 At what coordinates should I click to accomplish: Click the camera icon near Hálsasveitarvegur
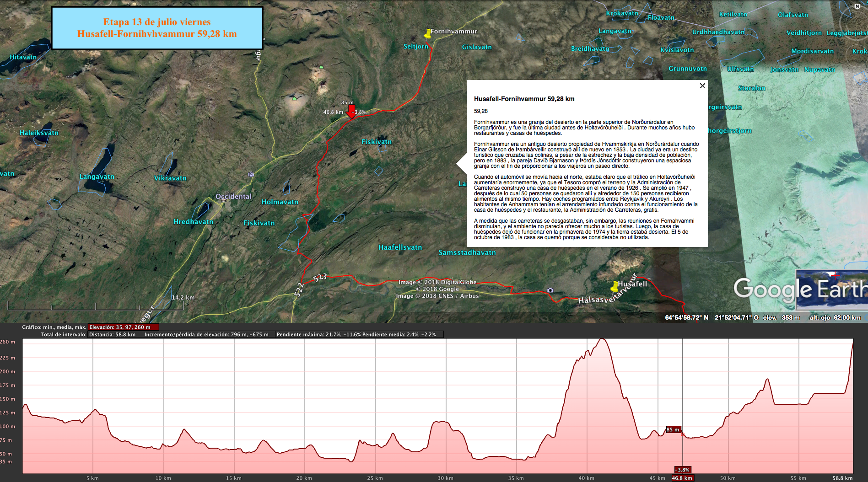point(550,290)
